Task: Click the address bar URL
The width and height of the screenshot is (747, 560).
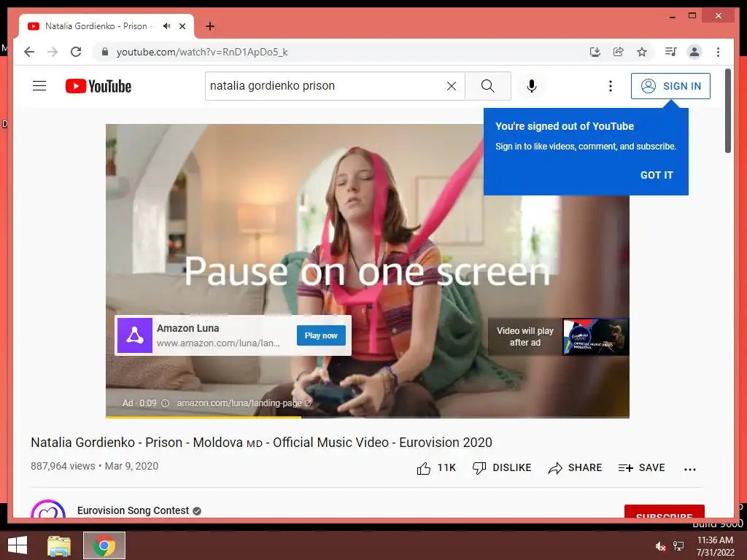Action: (x=202, y=52)
